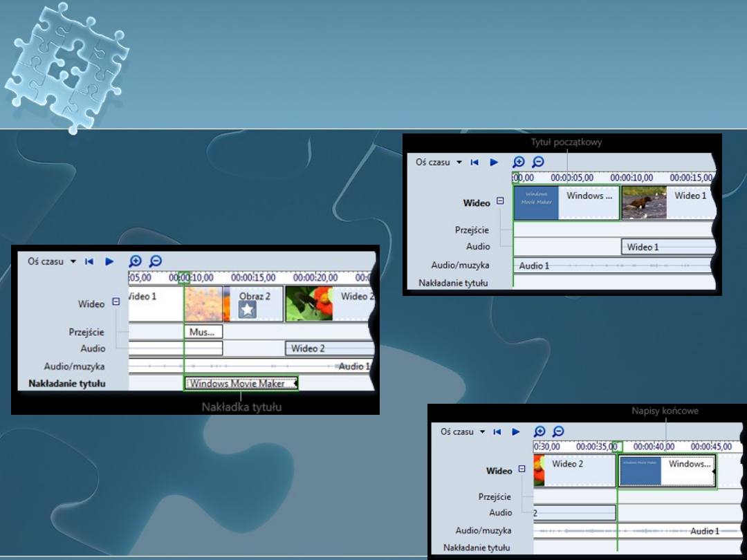Play the timeline in the Tytuł początkowy panel
Viewport: 747px width, 560px height.
tap(494, 162)
